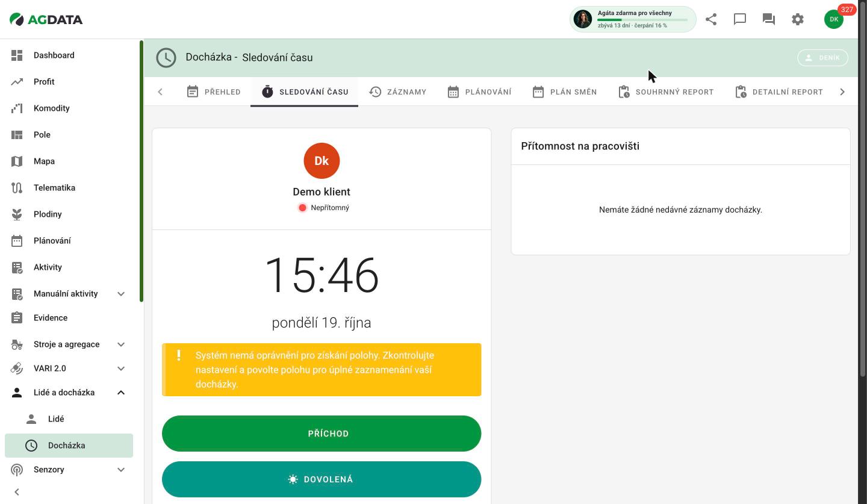Click the Dovolená button
The image size is (867, 504).
[322, 479]
